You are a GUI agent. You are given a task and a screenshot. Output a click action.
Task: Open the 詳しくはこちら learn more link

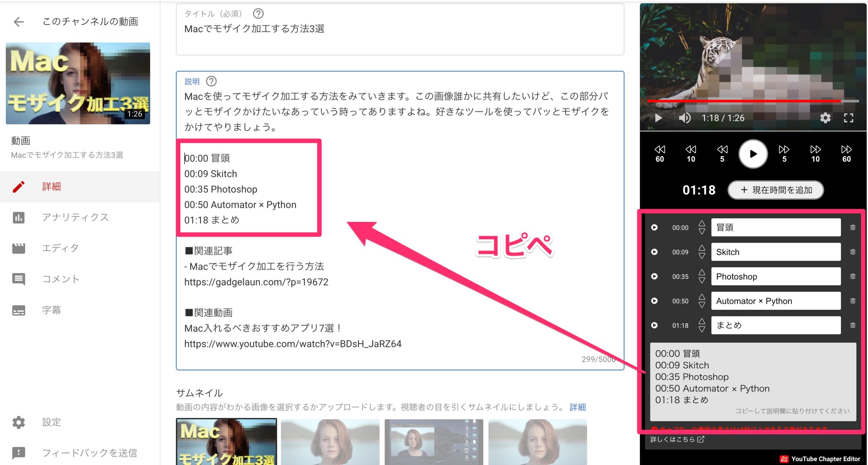tap(677, 439)
